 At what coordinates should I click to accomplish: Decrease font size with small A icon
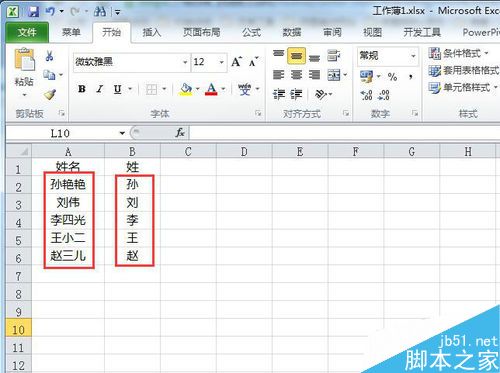[x=253, y=62]
